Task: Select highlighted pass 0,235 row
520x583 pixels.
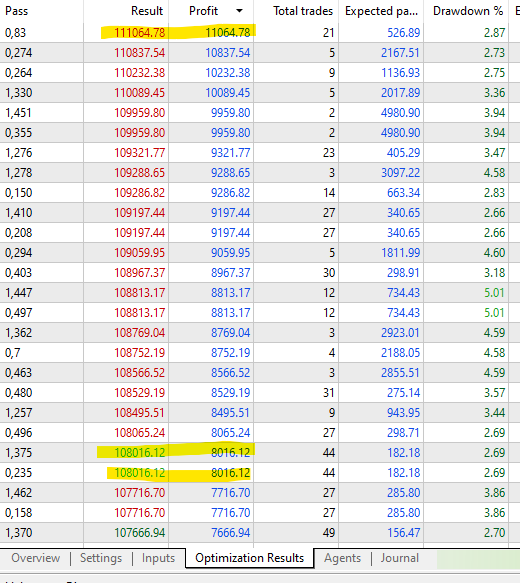Action: pyautogui.click(x=260, y=473)
